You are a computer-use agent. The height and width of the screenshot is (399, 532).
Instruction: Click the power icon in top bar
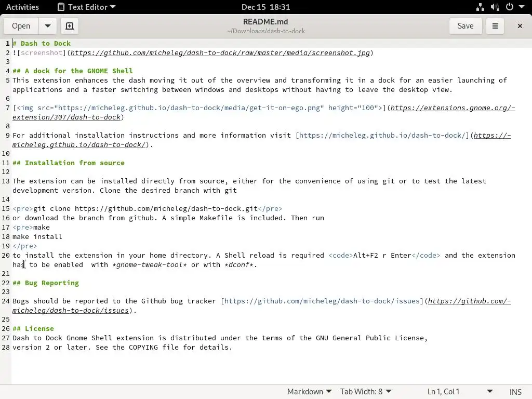tap(510, 7)
